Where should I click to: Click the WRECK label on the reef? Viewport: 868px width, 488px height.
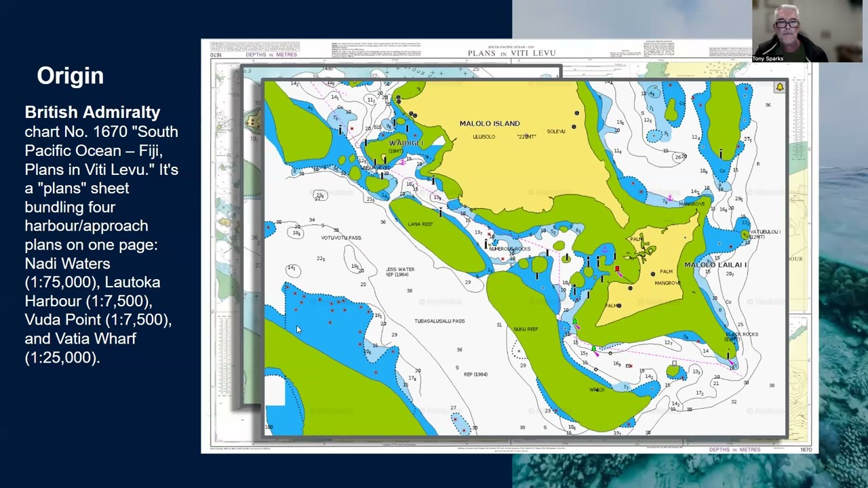pyautogui.click(x=597, y=390)
